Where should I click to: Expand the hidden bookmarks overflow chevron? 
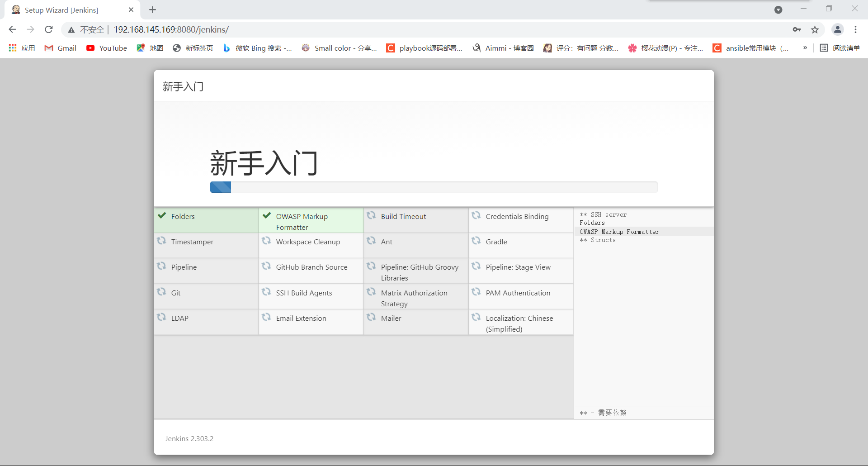point(805,48)
